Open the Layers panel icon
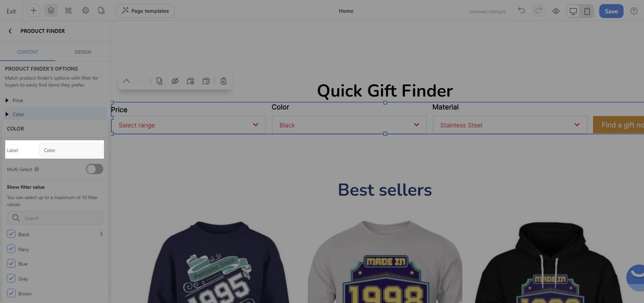Viewport: 644px width, 303px height. 51,11
